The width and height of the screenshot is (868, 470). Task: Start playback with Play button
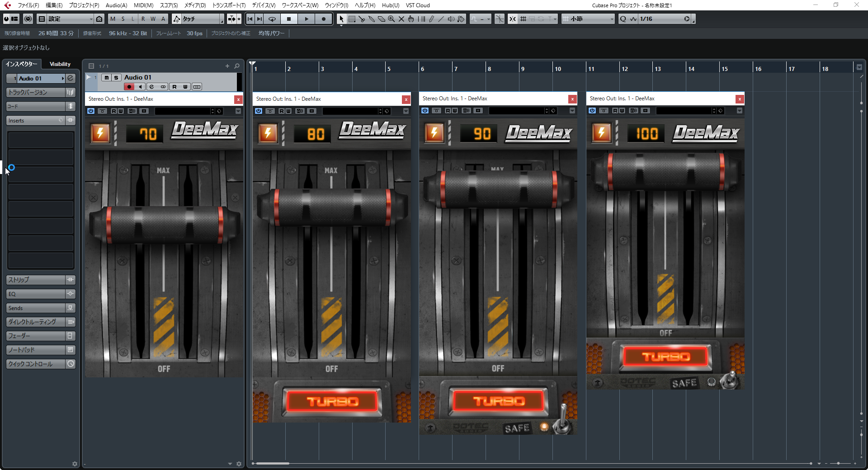coord(307,19)
